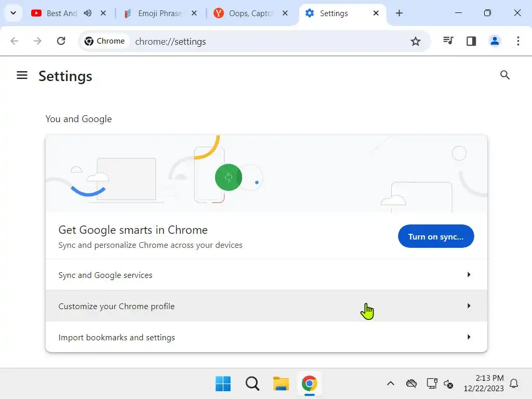The width and height of the screenshot is (532, 399).
Task: Show hidden system tray icons
Action: coord(391,384)
